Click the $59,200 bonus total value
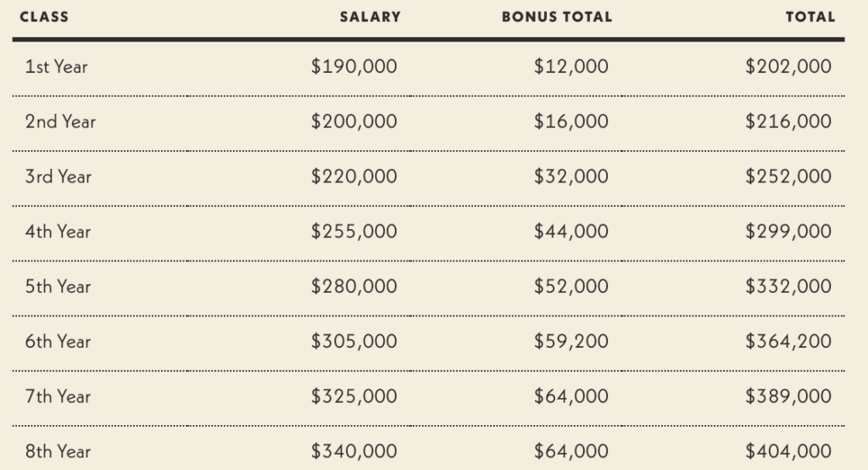Screen dimensions: 868x470 (x=570, y=342)
